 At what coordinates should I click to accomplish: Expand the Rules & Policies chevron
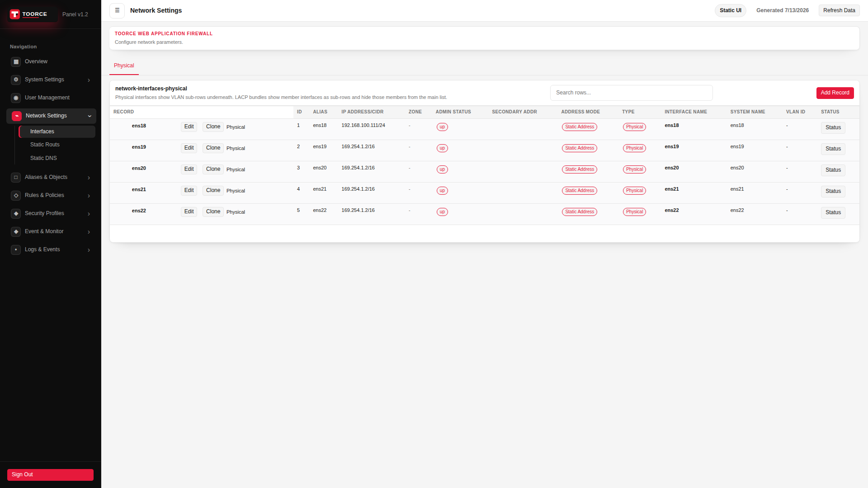click(x=89, y=196)
